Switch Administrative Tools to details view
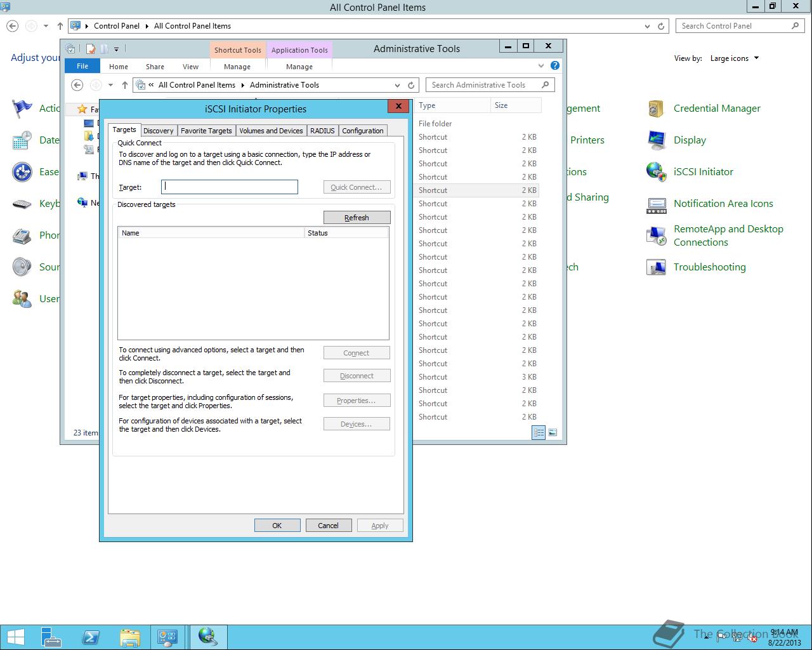 (539, 432)
